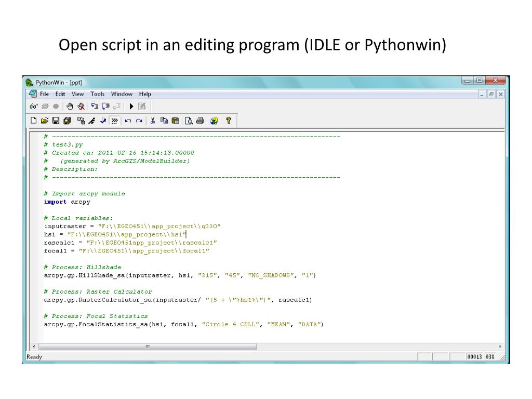
Task: Cut selection with the scissors icon
Action: (x=153, y=121)
